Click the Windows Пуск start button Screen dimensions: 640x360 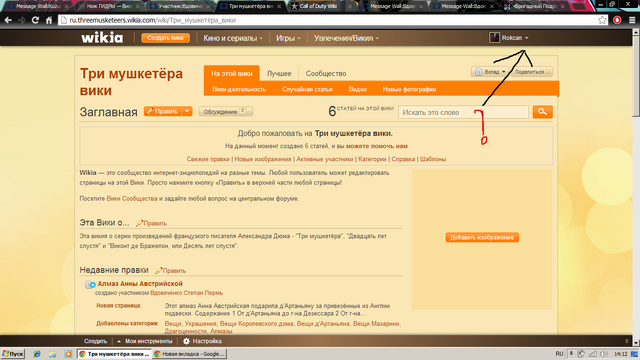13,354
